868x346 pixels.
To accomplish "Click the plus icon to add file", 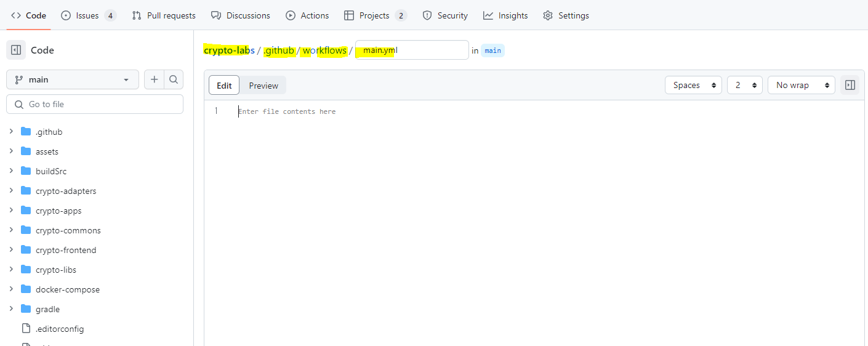I will tap(154, 79).
